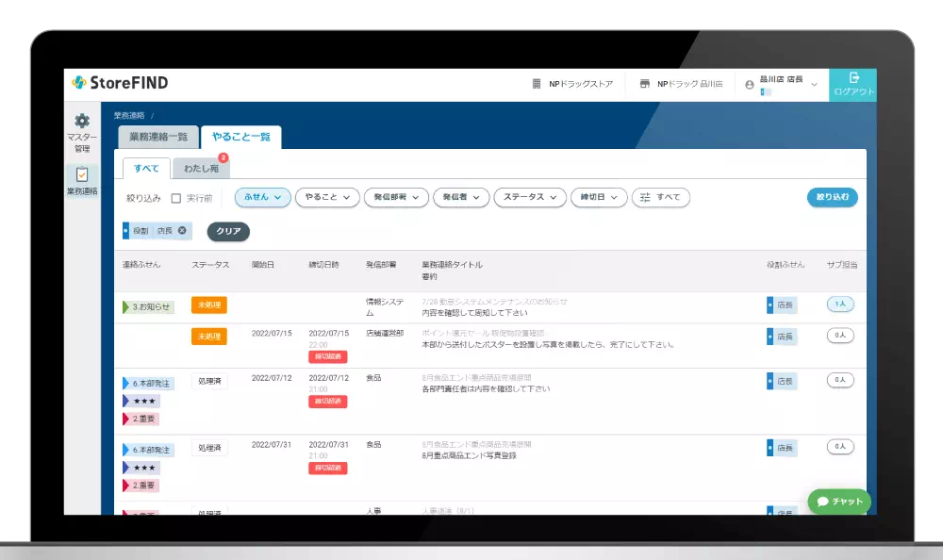943x560 pixels.
Task: Click the 発信部署 column header
Action: pyautogui.click(x=381, y=265)
